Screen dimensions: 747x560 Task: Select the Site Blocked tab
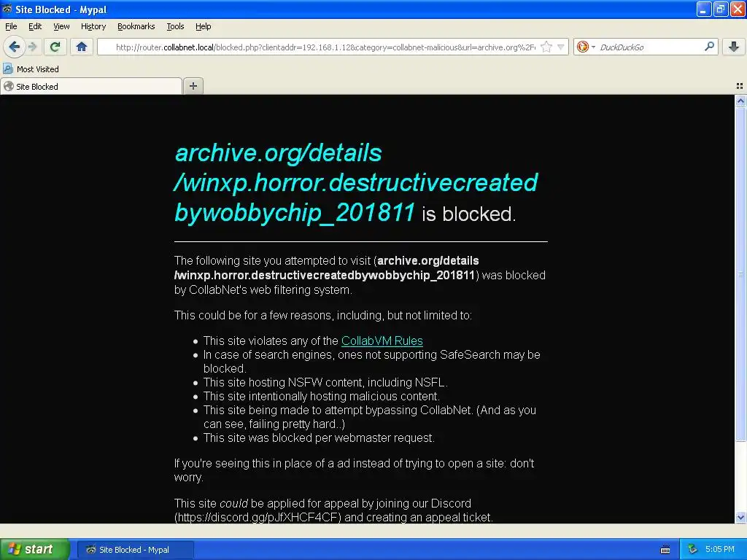[x=91, y=86]
